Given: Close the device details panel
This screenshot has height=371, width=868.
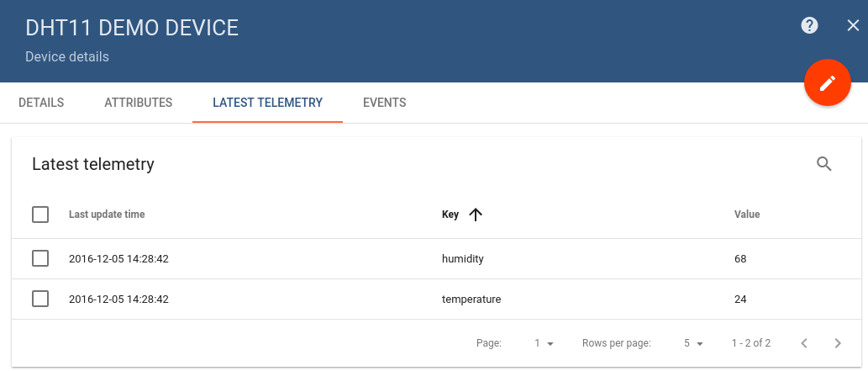Looking at the screenshot, I should 853,25.
